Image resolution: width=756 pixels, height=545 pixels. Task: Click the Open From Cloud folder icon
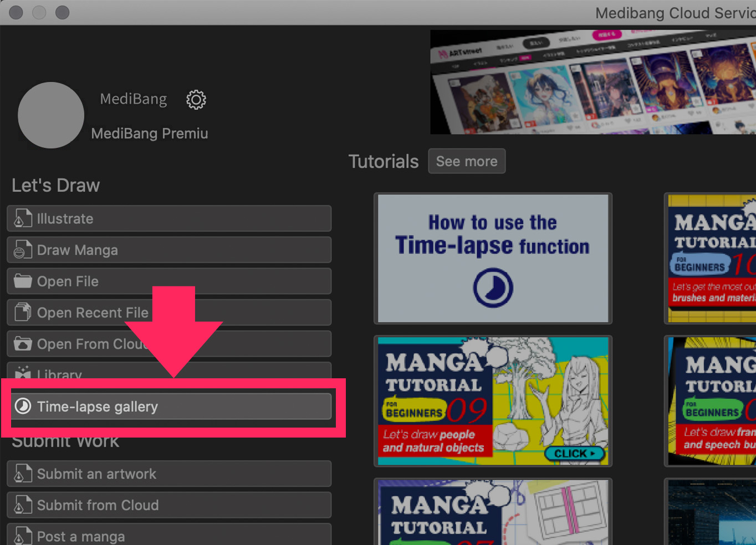pyautogui.click(x=21, y=343)
